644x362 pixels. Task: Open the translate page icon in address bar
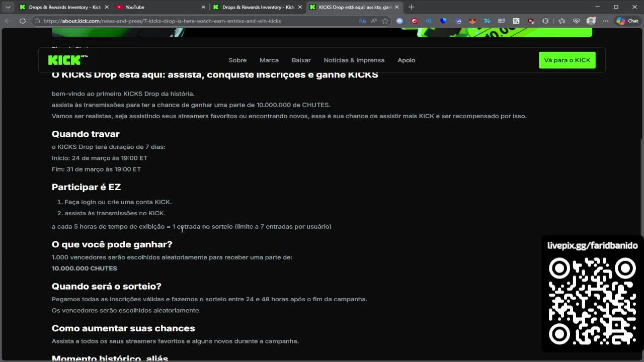pyautogui.click(x=362, y=21)
